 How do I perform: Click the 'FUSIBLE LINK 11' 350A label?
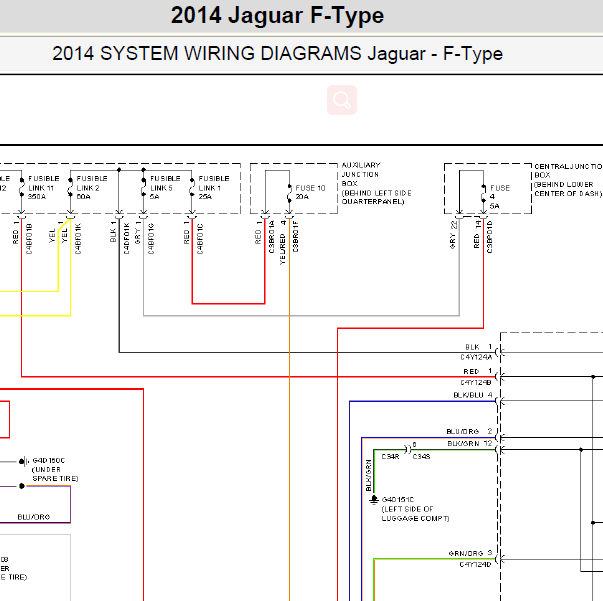click(x=44, y=188)
